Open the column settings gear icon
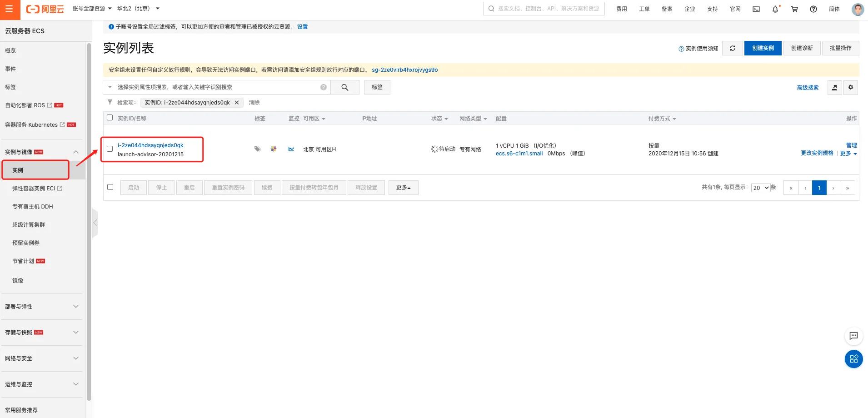This screenshot has width=868, height=418. pyautogui.click(x=851, y=87)
